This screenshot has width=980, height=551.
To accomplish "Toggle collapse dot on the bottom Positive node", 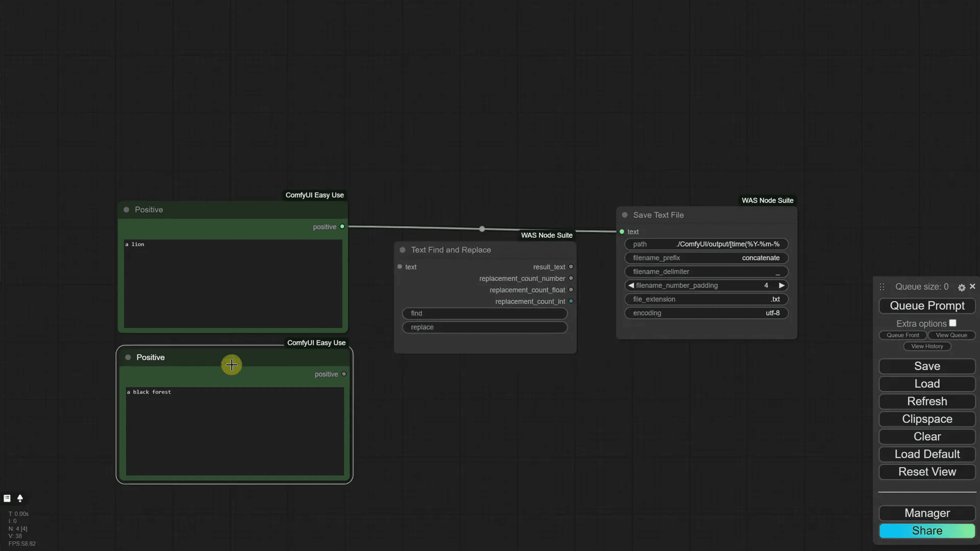I will [x=128, y=357].
